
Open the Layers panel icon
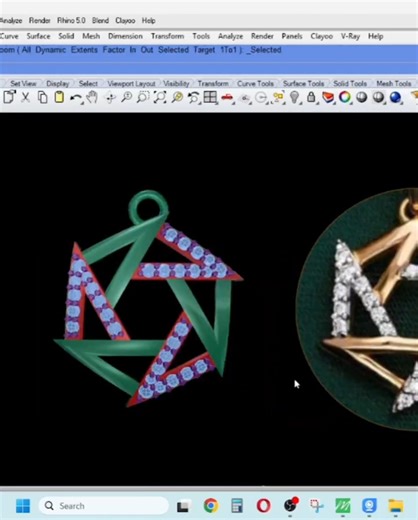[x=328, y=98]
